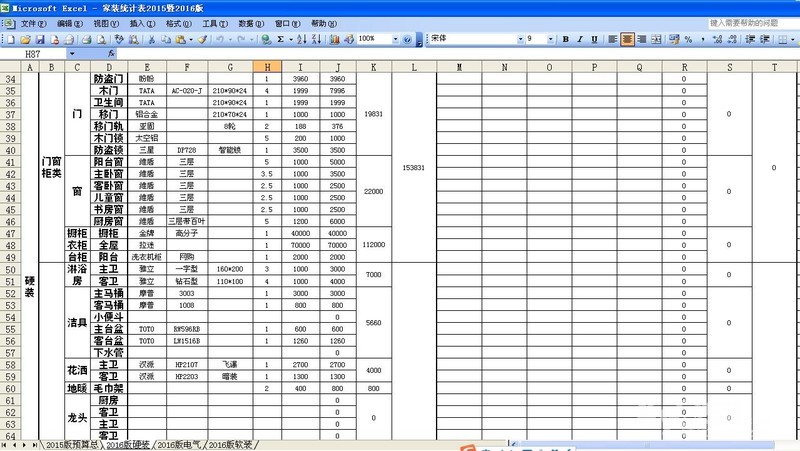Viewport: 800px width, 451px height.
Task: Expand the Borders dropdown arrow
Action: tap(792, 39)
